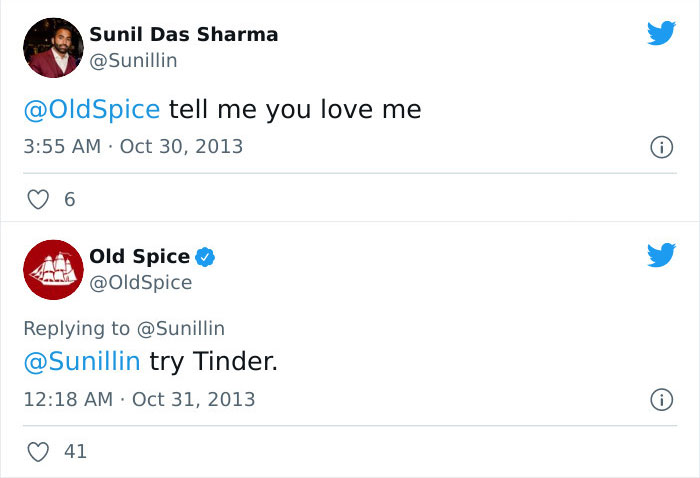Like the Old Spice reply with 41 likes
The image size is (700, 478).
(38, 452)
